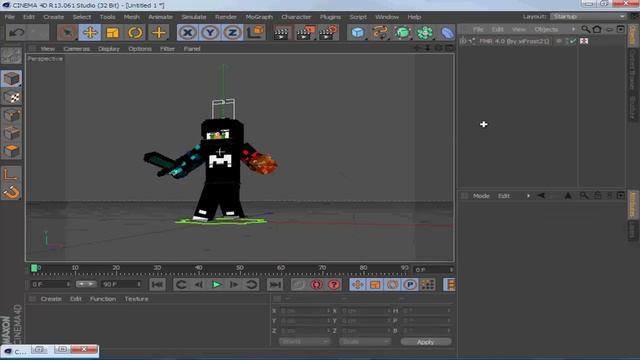Select the Polygons mode icon
The image size is (640, 360).
pyautogui.click(x=11, y=151)
